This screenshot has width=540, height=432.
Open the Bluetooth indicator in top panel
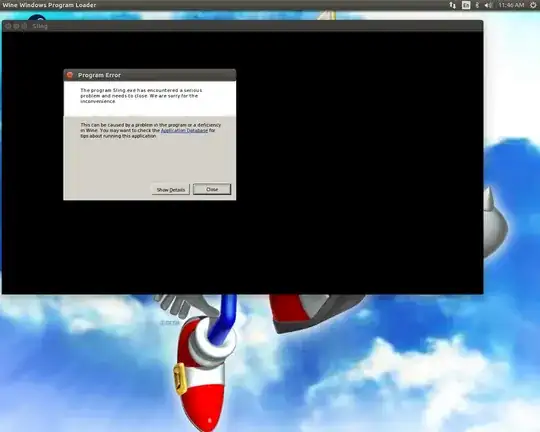tap(477, 5)
